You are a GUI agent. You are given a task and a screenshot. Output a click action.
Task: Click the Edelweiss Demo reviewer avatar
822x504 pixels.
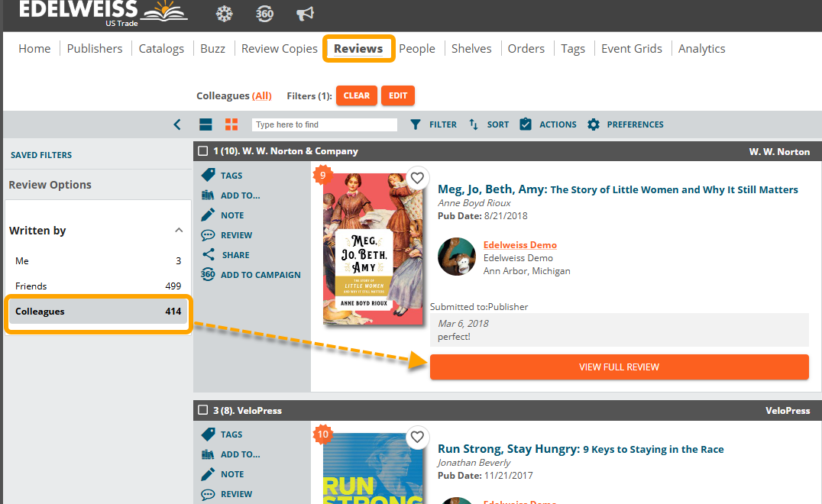pos(457,257)
